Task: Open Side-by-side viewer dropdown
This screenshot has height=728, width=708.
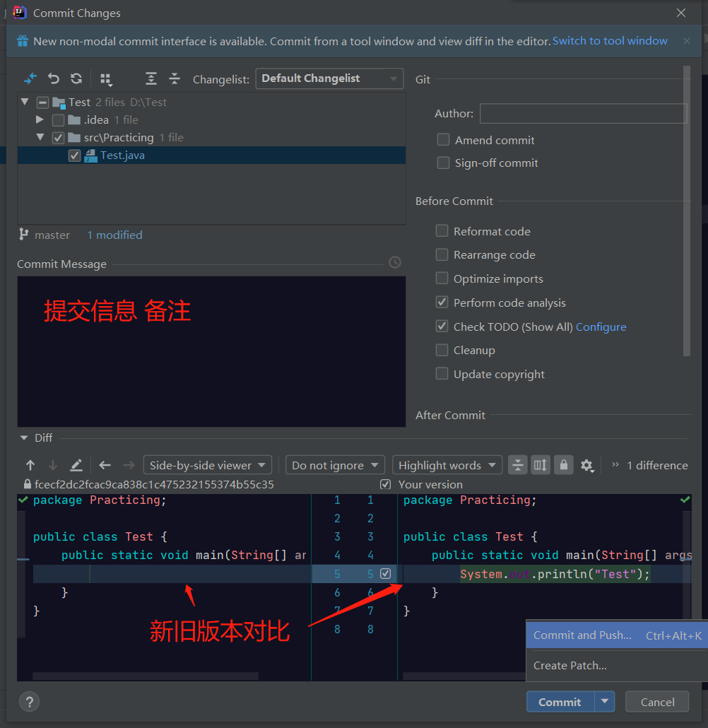Action: tap(208, 465)
